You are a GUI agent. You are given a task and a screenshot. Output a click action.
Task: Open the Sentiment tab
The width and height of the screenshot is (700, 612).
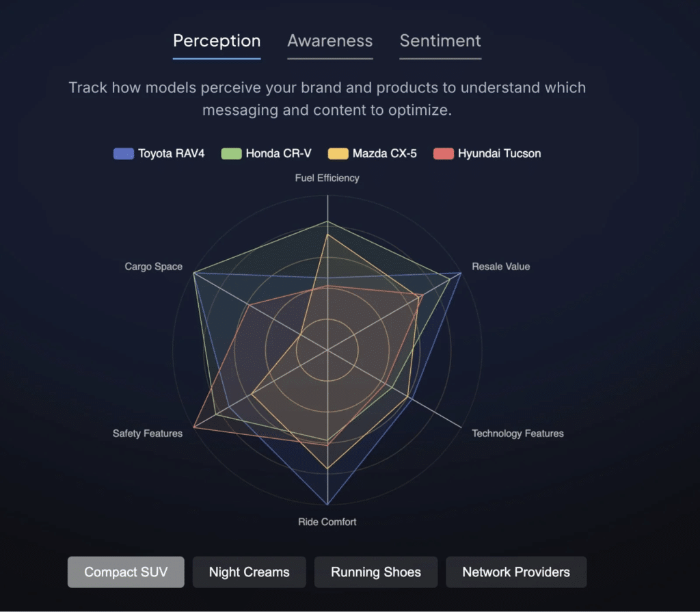point(440,41)
